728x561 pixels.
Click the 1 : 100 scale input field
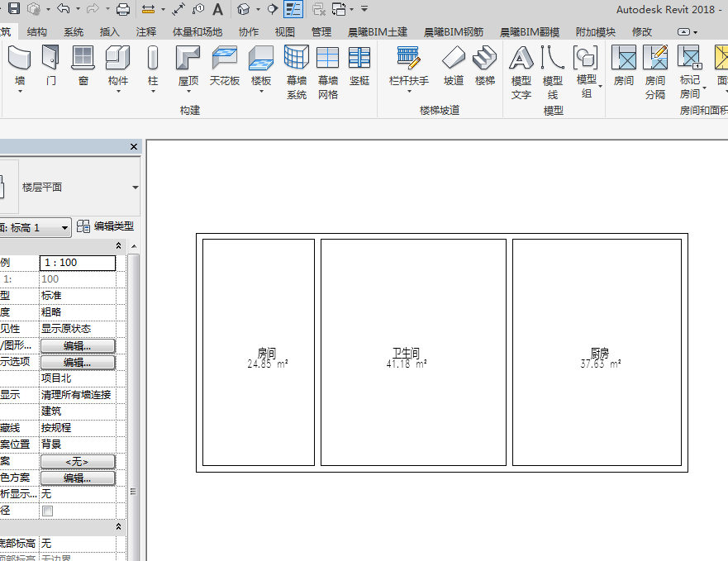[78, 263]
